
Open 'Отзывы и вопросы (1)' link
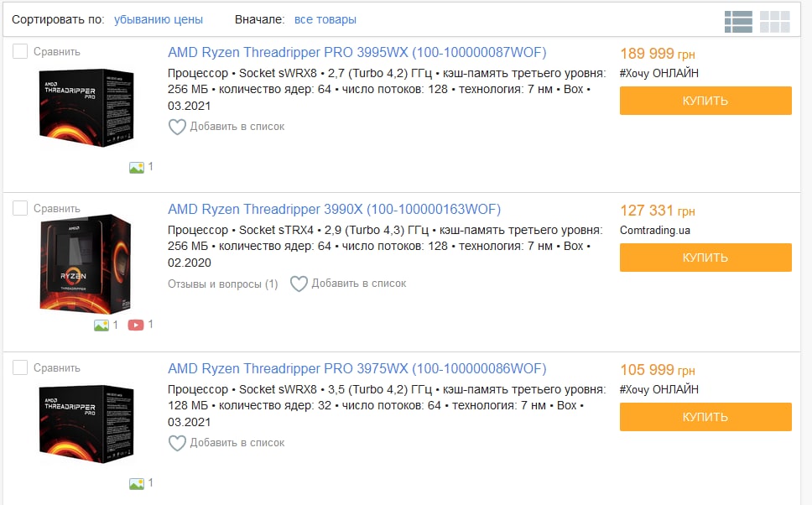[222, 284]
